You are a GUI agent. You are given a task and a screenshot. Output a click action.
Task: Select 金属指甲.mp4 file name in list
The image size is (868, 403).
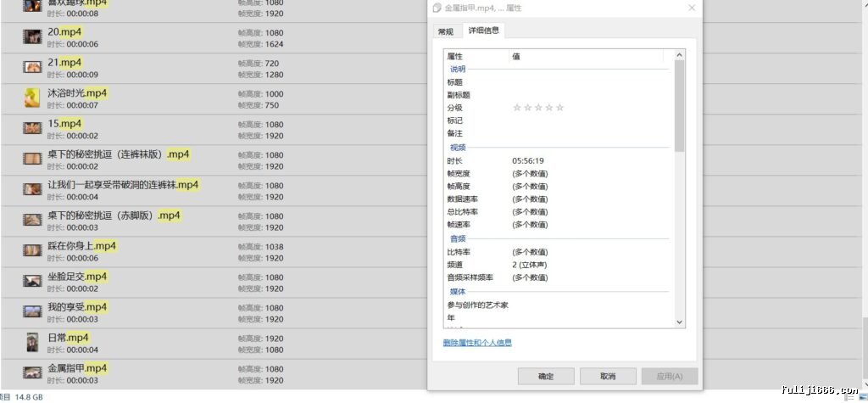(x=77, y=367)
